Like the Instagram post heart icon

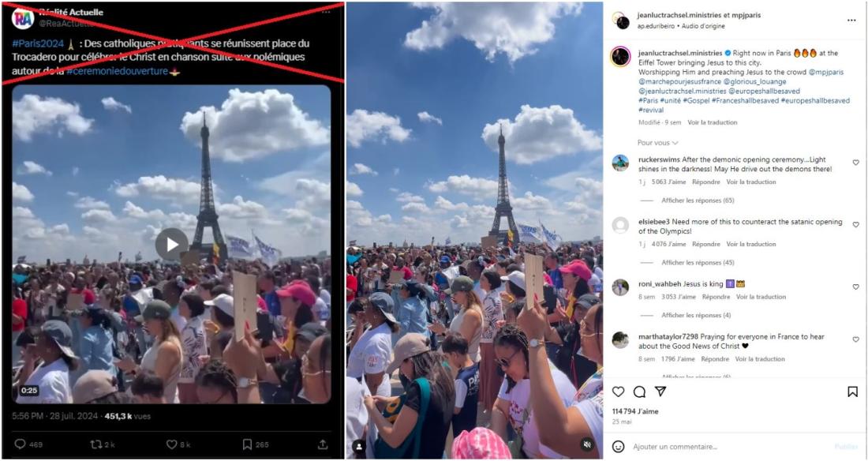pyautogui.click(x=619, y=392)
